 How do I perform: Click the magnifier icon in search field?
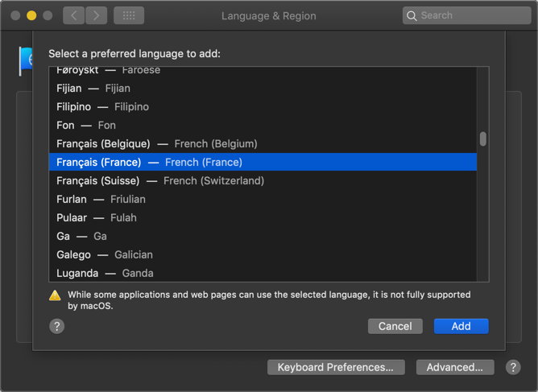412,15
